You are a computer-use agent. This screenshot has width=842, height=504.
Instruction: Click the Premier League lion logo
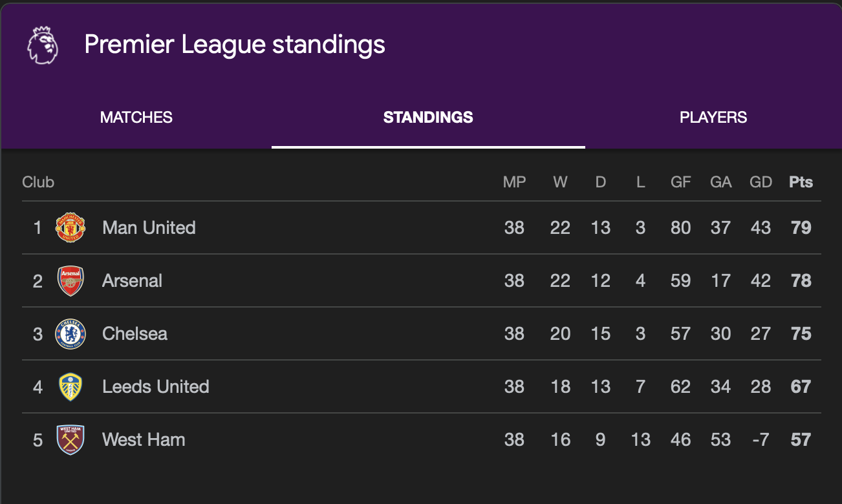(x=43, y=45)
